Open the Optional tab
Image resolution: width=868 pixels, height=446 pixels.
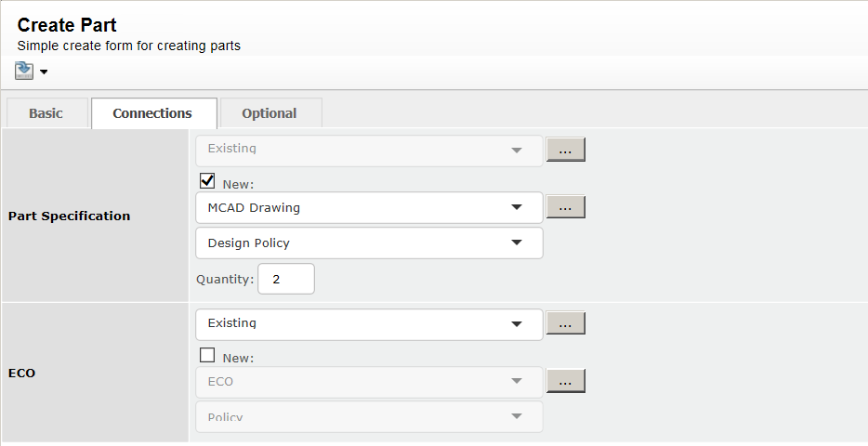pos(270,113)
